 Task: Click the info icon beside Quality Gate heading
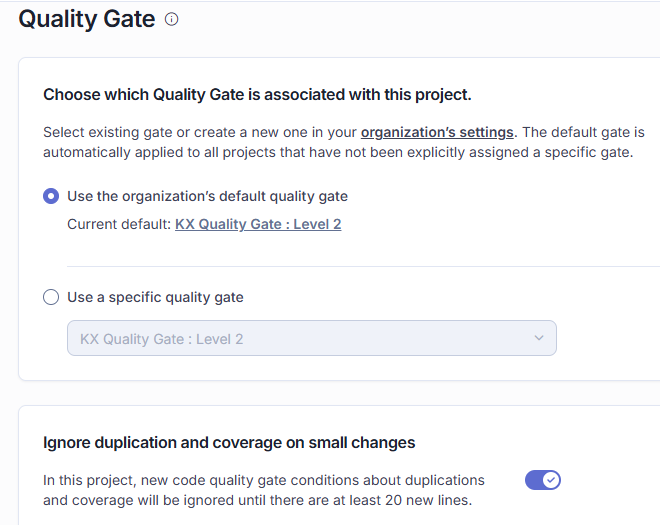pos(172,19)
